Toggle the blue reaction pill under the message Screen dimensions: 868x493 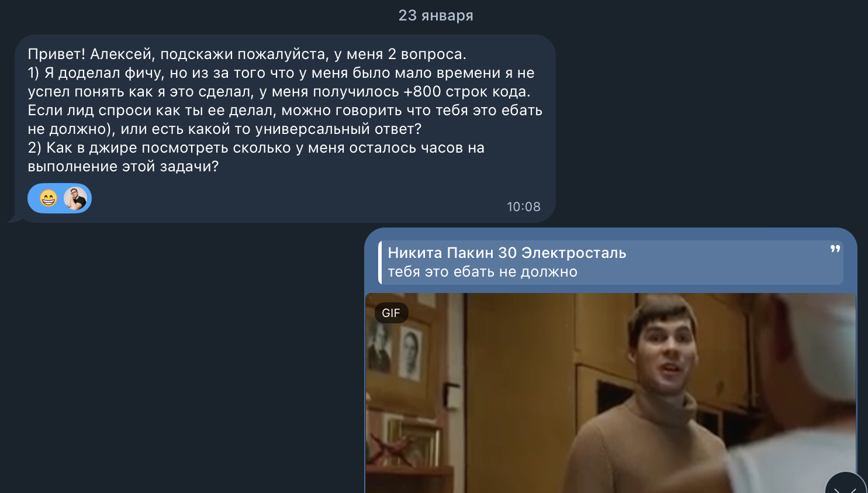point(60,198)
